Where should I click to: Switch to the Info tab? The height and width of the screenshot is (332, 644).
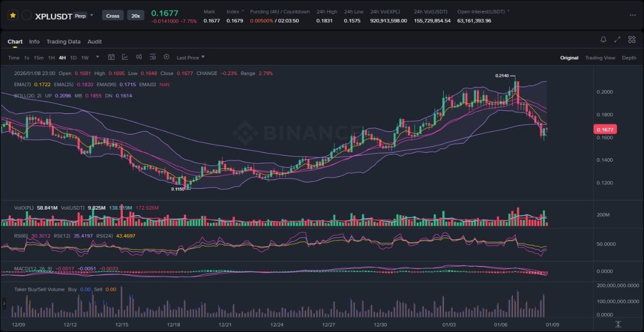pyautogui.click(x=34, y=42)
